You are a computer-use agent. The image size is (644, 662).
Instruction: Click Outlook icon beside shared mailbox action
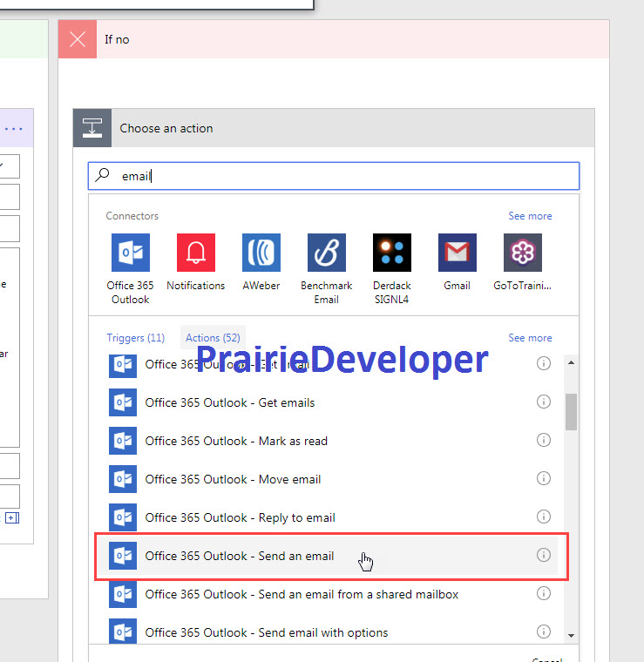(x=123, y=594)
